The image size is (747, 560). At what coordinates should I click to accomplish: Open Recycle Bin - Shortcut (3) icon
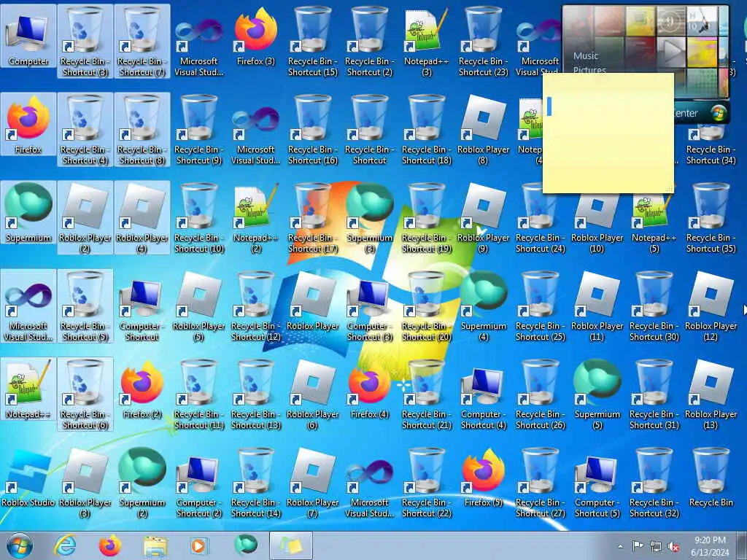(85, 42)
